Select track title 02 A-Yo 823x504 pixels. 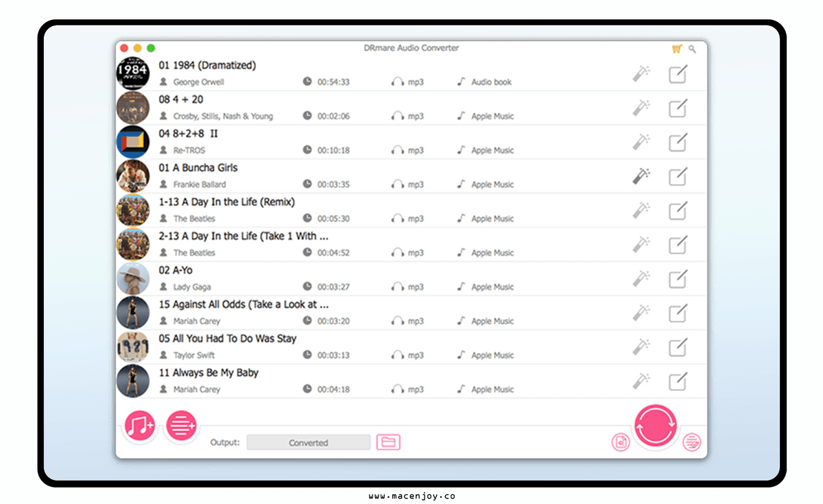[176, 271]
